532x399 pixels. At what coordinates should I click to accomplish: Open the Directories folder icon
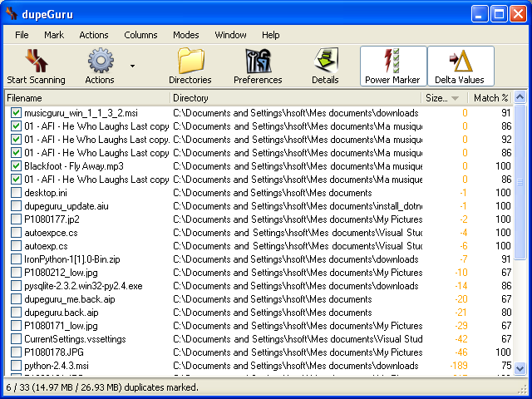coord(190,61)
